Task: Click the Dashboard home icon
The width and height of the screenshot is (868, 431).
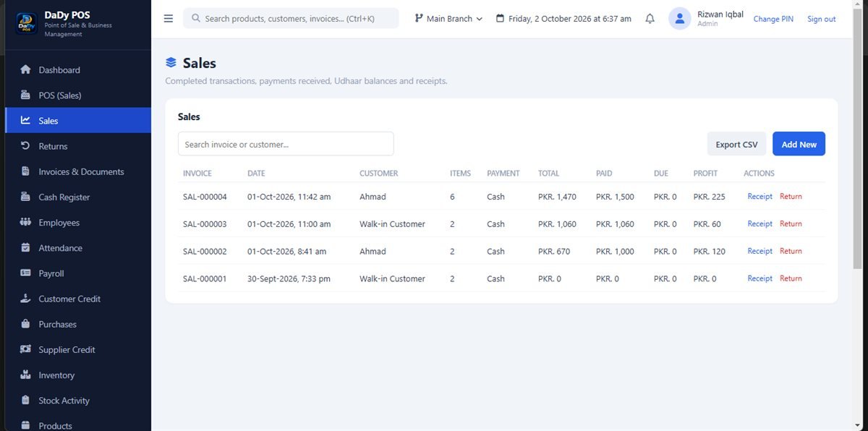Action: click(25, 70)
